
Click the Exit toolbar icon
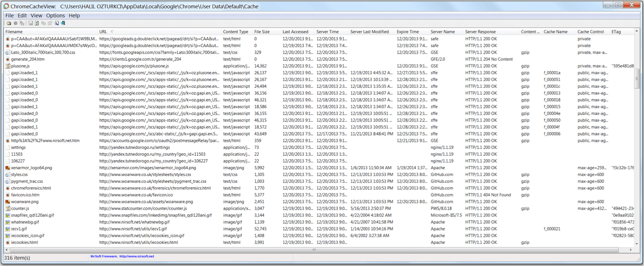63,23
